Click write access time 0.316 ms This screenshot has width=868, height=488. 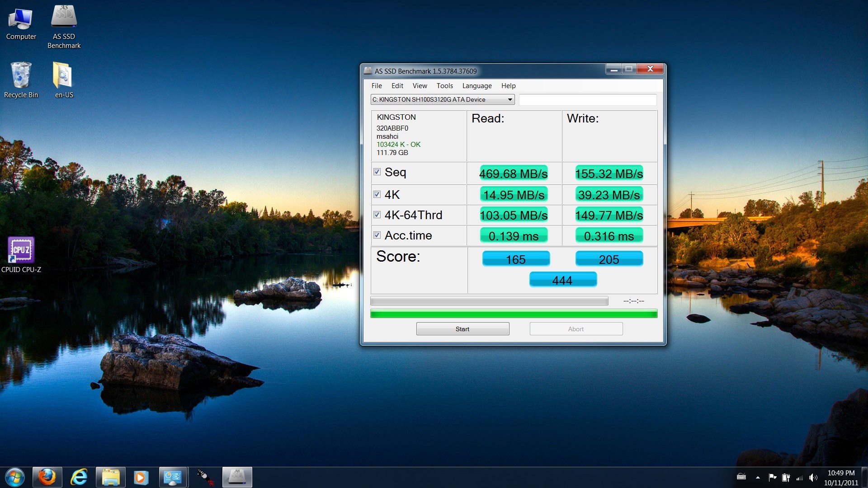coord(609,236)
